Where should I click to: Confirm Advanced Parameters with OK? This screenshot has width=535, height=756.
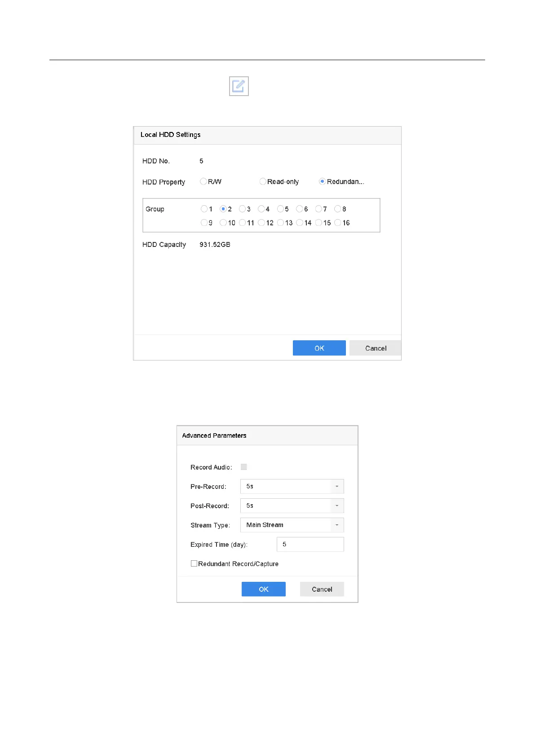pyautogui.click(x=263, y=589)
